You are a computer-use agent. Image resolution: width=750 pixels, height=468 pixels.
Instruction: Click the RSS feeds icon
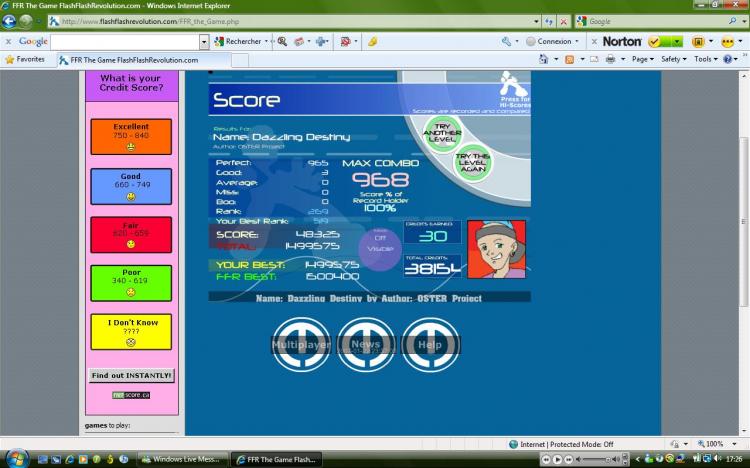coord(569,59)
